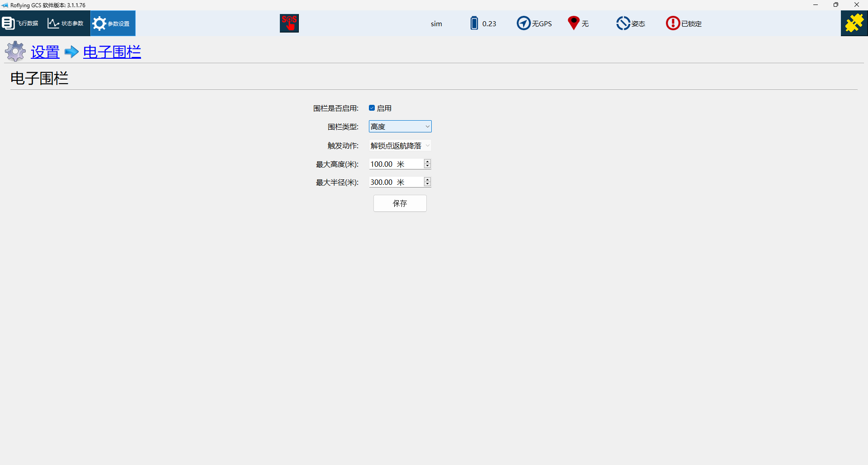Click the red SOS emergency icon
The image size is (868, 465).
[x=289, y=23]
